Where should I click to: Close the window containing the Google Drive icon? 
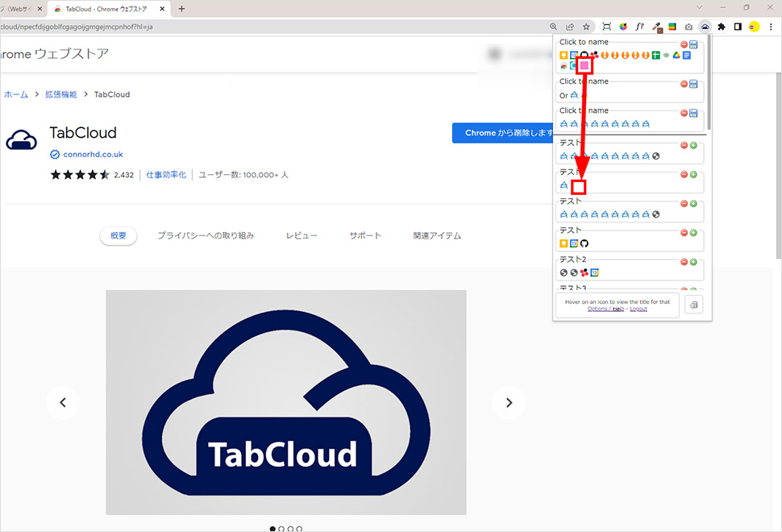(684, 44)
